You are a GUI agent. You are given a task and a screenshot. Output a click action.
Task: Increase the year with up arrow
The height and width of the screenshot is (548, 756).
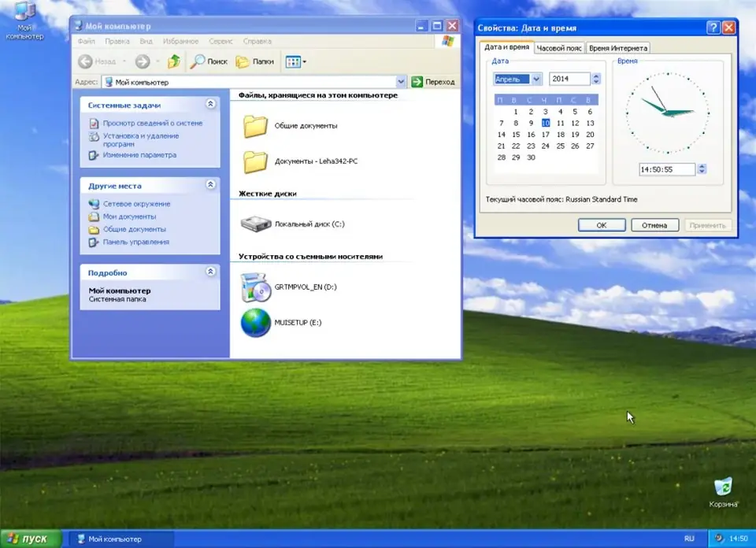(x=596, y=76)
